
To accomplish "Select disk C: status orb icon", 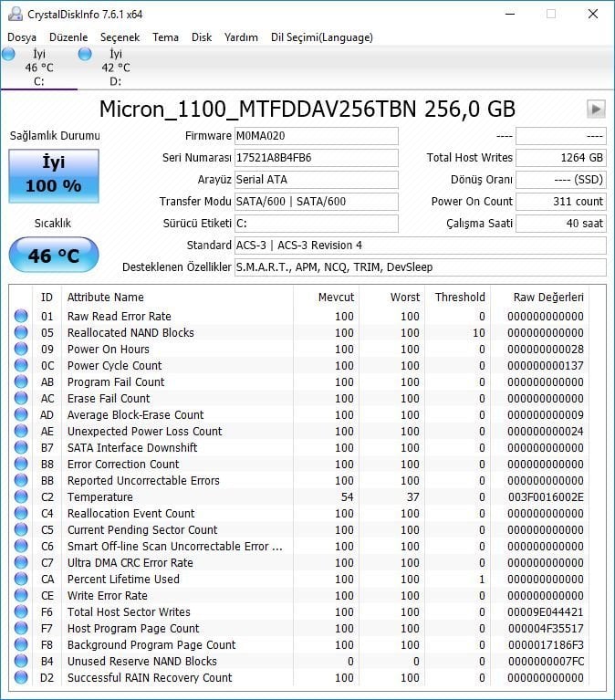I will [8, 55].
